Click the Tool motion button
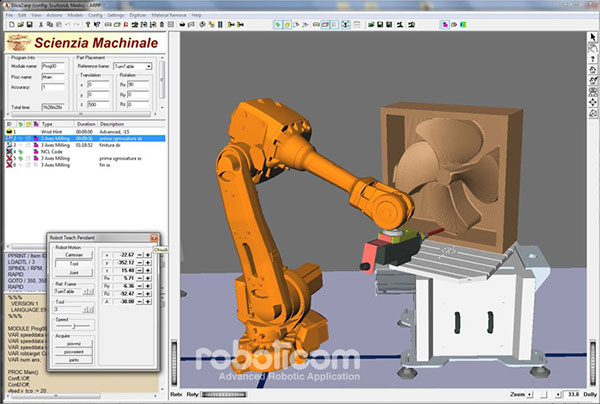Image resolution: width=600 pixels, height=404 pixels. (74, 264)
